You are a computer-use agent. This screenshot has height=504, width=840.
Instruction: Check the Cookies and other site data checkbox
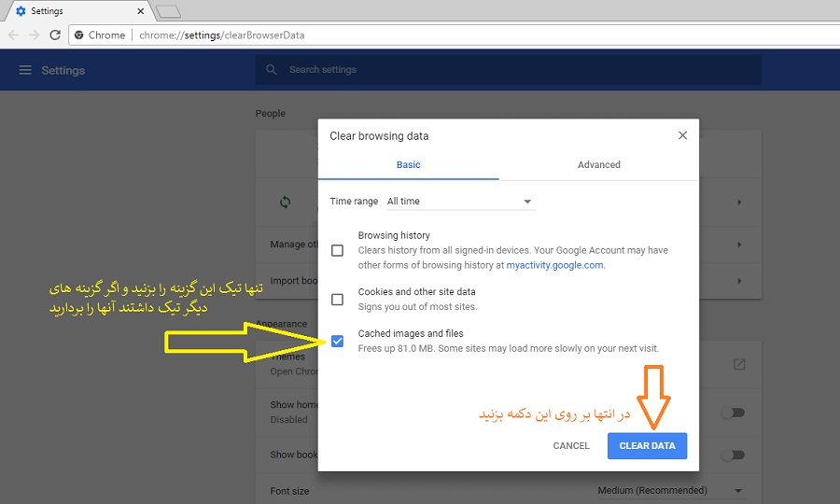[x=338, y=300]
